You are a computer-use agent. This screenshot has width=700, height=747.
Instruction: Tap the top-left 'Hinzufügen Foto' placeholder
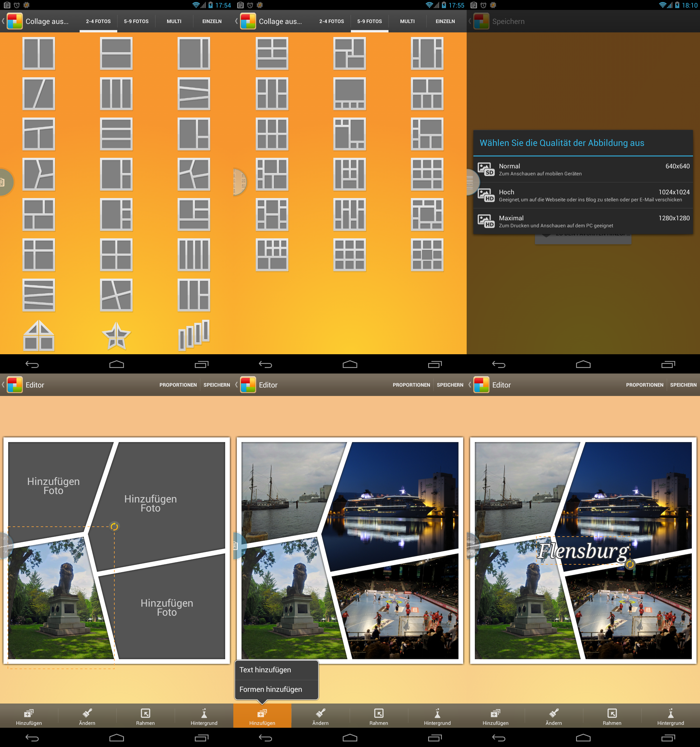pos(53,486)
